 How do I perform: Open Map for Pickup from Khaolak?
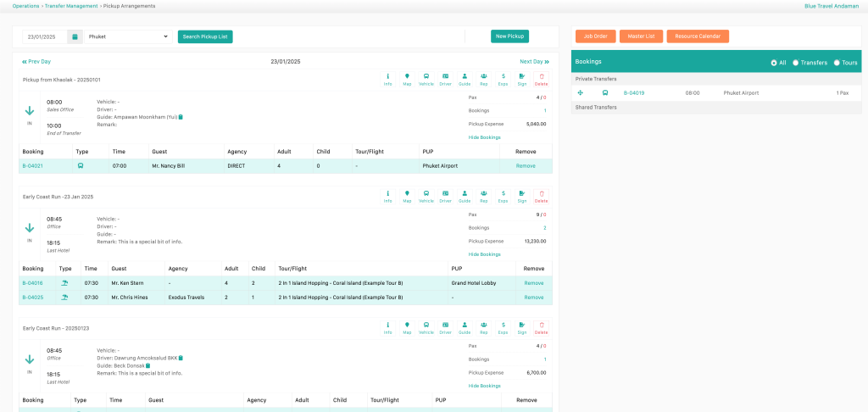tap(407, 79)
